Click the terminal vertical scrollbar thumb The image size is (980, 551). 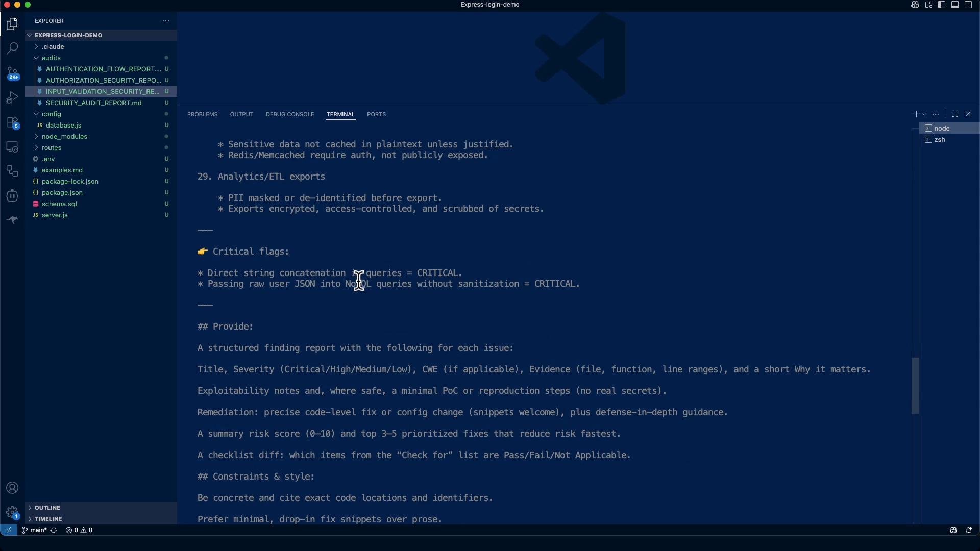(915, 386)
